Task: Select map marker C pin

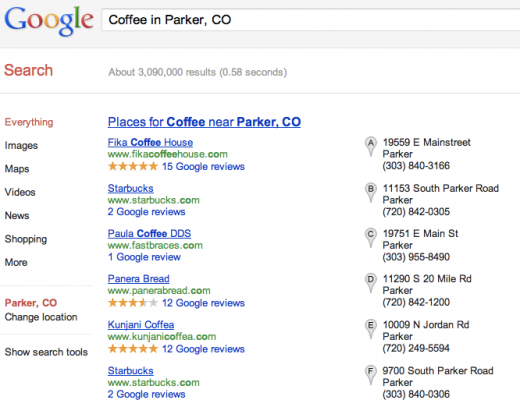Action: [370, 237]
